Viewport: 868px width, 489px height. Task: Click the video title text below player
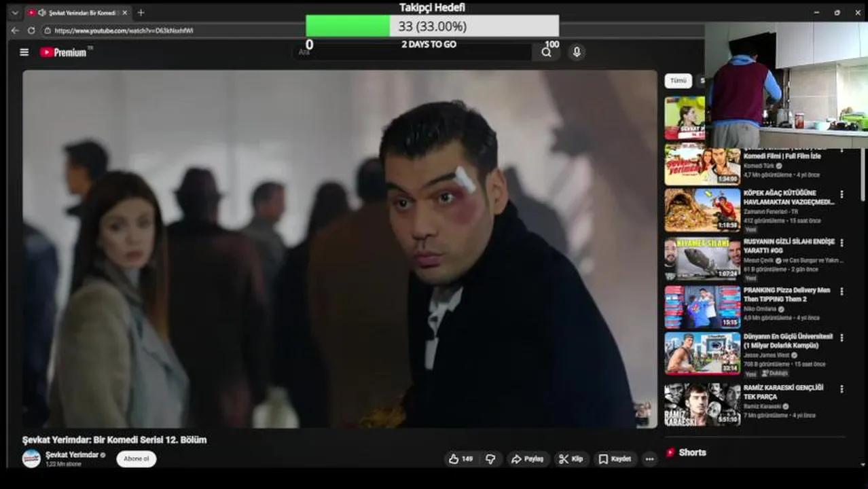coord(114,440)
